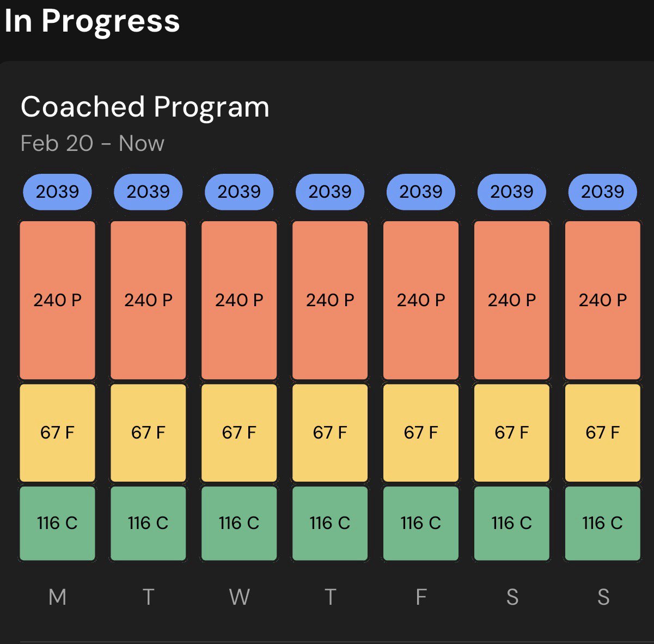
Task: Tap the In Progress heading
Action: click(x=92, y=21)
